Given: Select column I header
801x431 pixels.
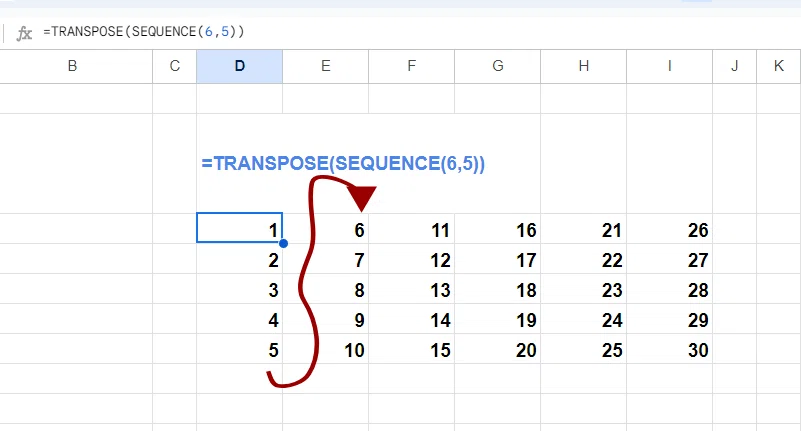Looking at the screenshot, I should [x=670, y=66].
